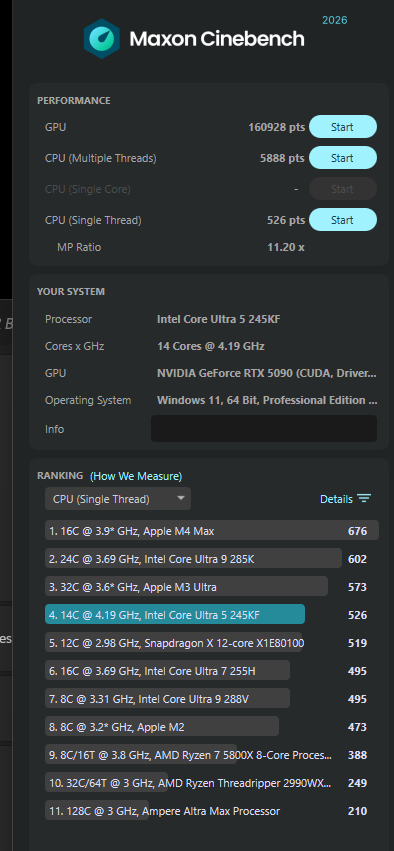This screenshot has height=851, width=394.
Task: Open the CPU (Single Thread) ranking dropdown
Action: click(118, 499)
